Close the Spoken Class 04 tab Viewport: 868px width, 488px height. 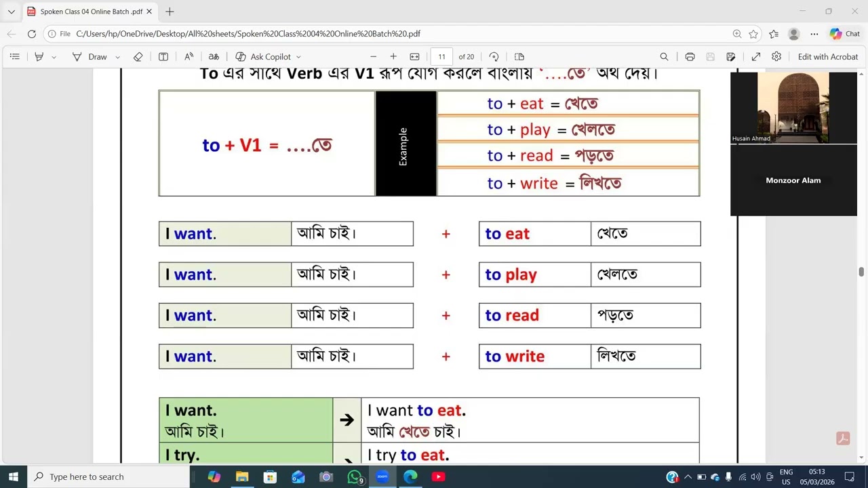tap(149, 12)
